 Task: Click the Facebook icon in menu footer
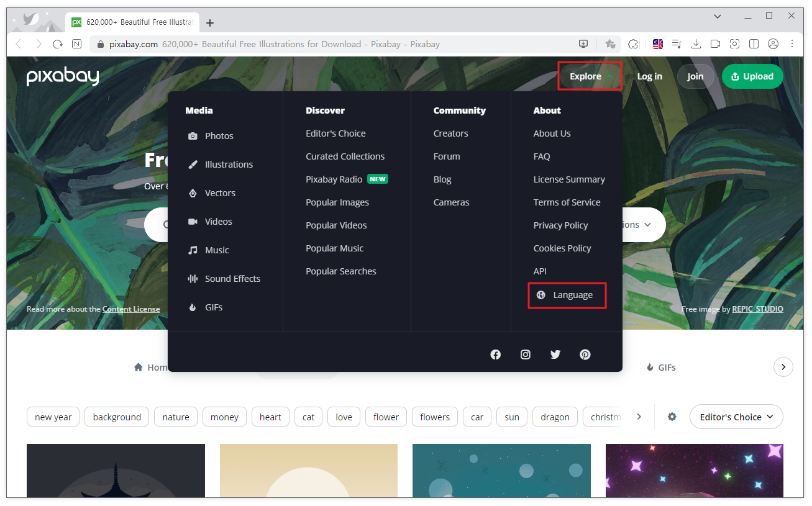point(495,355)
